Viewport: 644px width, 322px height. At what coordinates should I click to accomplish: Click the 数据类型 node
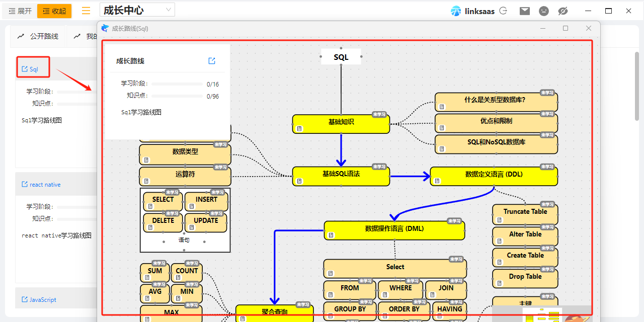pyautogui.click(x=185, y=155)
